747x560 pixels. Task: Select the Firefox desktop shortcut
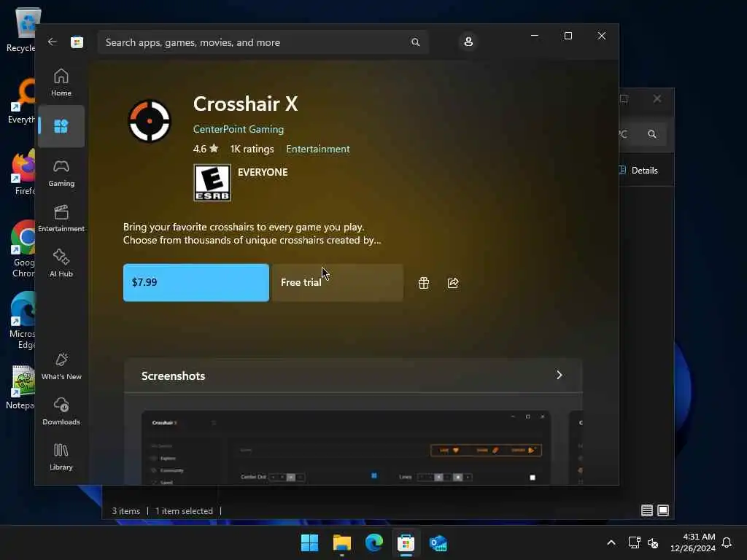(x=23, y=172)
